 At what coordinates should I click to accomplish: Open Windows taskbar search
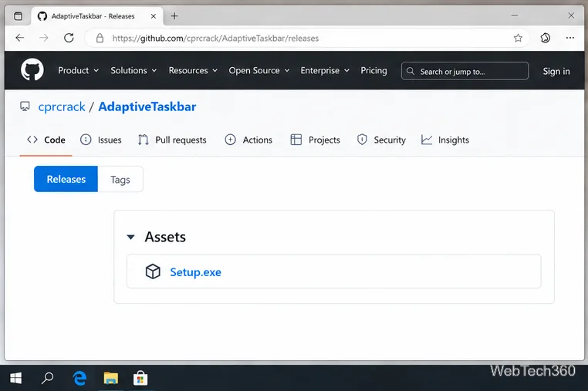click(x=47, y=378)
